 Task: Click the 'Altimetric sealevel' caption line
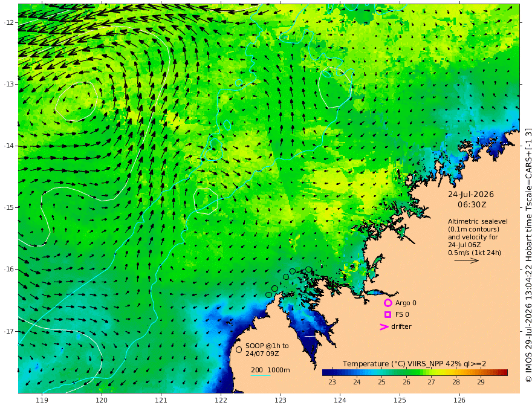pyautogui.click(x=478, y=221)
